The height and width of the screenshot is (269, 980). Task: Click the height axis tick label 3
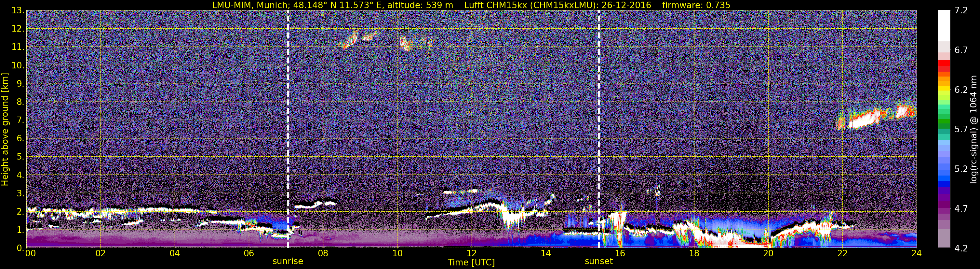tap(20, 193)
